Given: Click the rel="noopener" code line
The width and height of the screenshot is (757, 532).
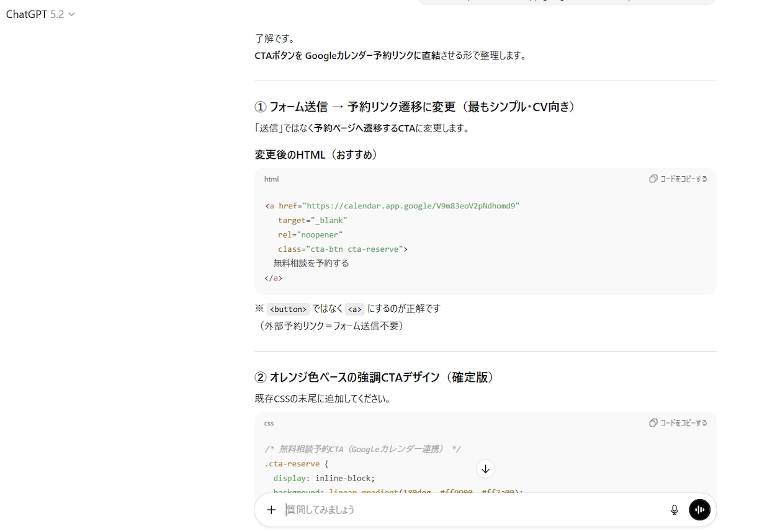Looking at the screenshot, I should click(x=310, y=234).
